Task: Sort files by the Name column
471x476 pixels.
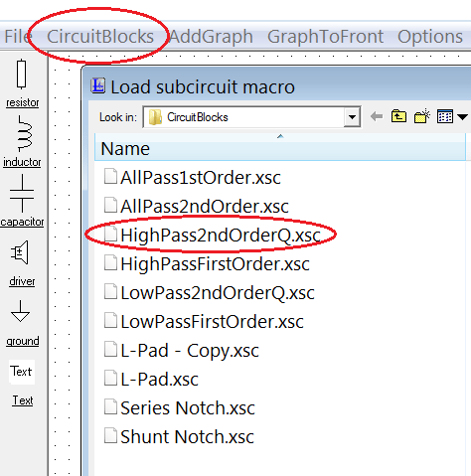Action: pos(280,148)
